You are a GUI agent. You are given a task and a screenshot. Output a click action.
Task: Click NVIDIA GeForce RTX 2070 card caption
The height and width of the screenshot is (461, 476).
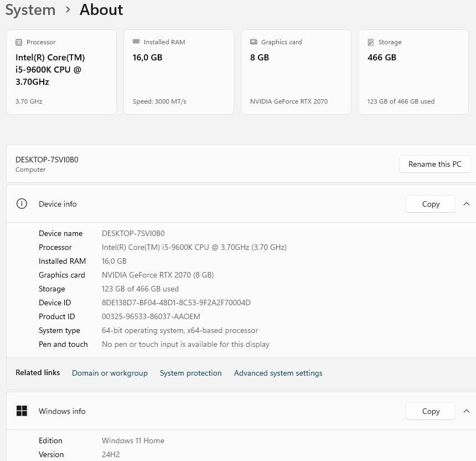click(x=289, y=101)
